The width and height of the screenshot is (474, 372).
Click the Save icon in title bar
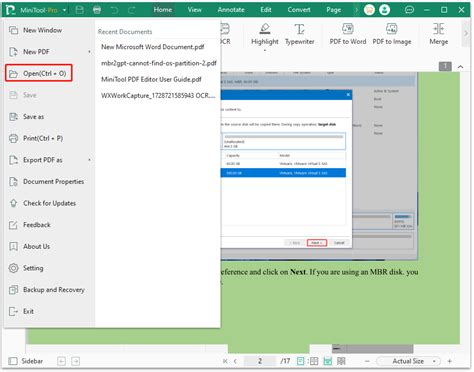click(x=80, y=10)
